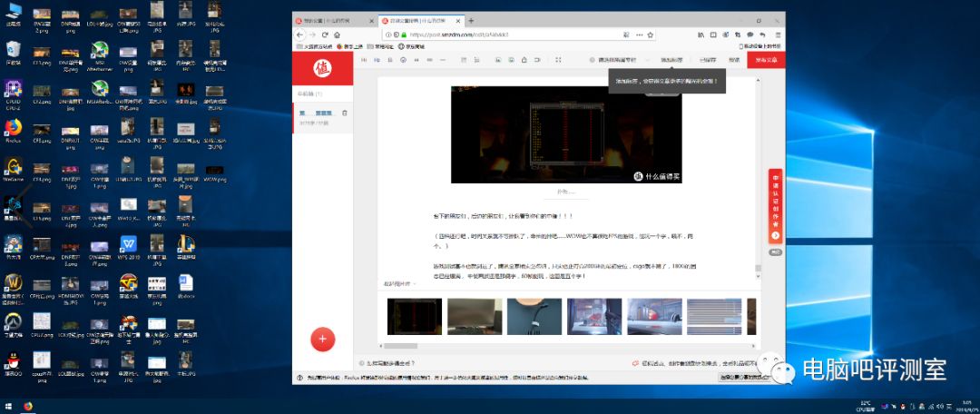Open the Firefox library icon
Viewport: 980px width, 414px height.
pyautogui.click(x=701, y=35)
